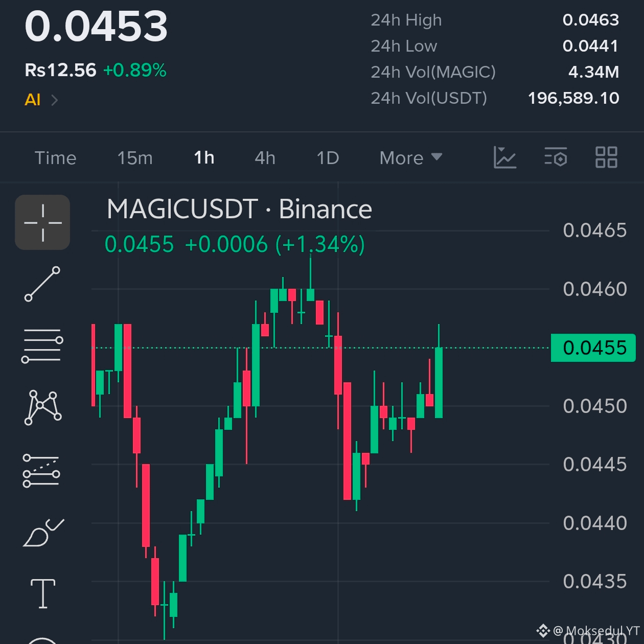Select the trend line drawing tool
Screen dimensions: 644x644
tap(42, 284)
